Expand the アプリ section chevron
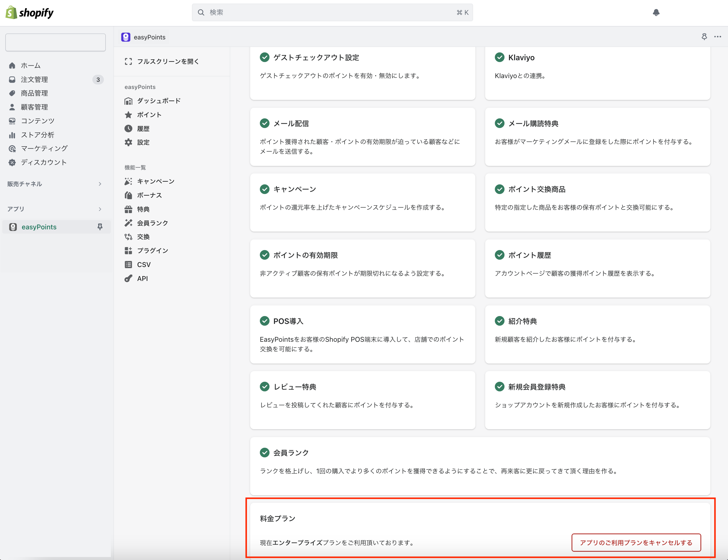This screenshot has height=560, width=728. tap(100, 209)
